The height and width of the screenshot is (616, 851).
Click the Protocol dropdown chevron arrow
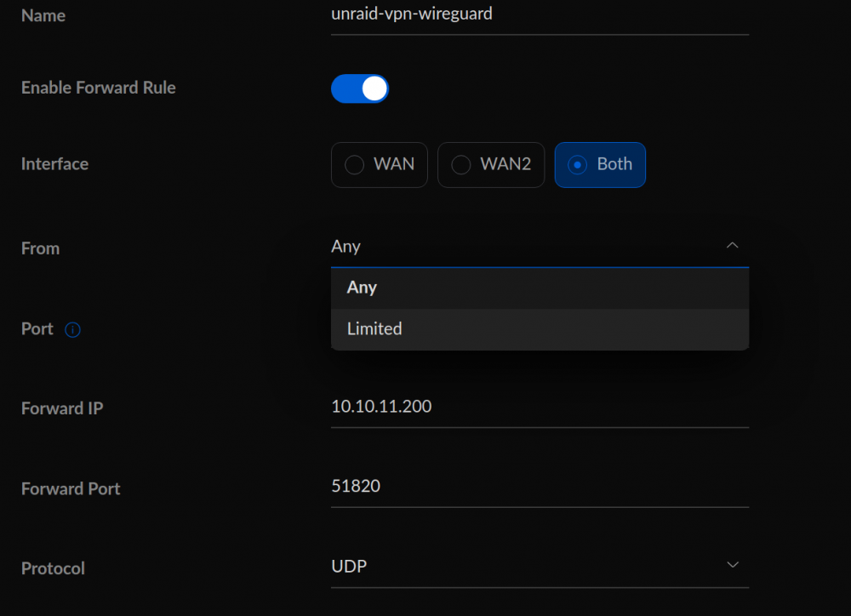click(732, 565)
